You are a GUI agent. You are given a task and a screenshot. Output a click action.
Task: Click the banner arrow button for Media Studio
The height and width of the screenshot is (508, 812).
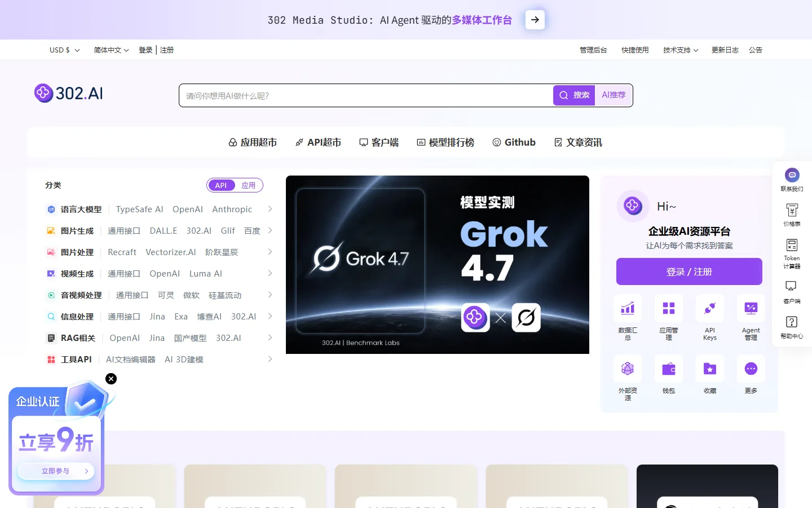tap(535, 20)
